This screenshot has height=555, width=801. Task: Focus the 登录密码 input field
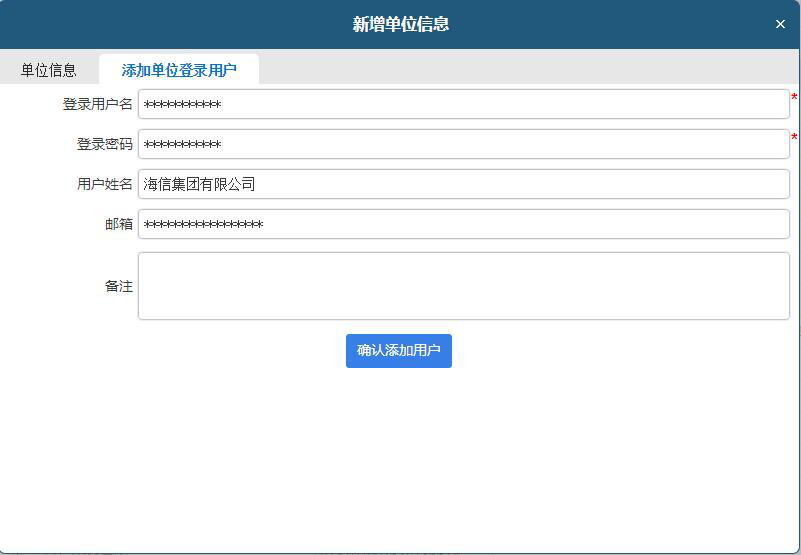pyautogui.click(x=463, y=144)
